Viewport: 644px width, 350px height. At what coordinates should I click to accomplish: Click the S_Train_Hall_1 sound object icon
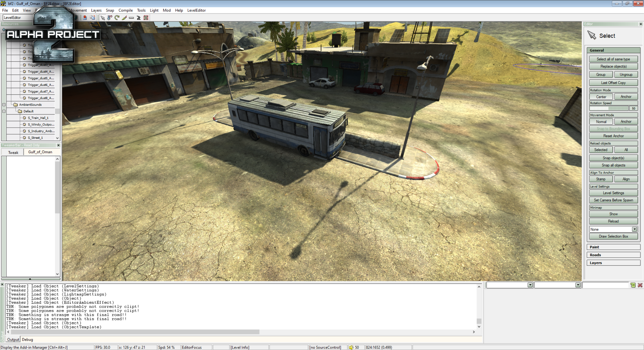pos(24,118)
